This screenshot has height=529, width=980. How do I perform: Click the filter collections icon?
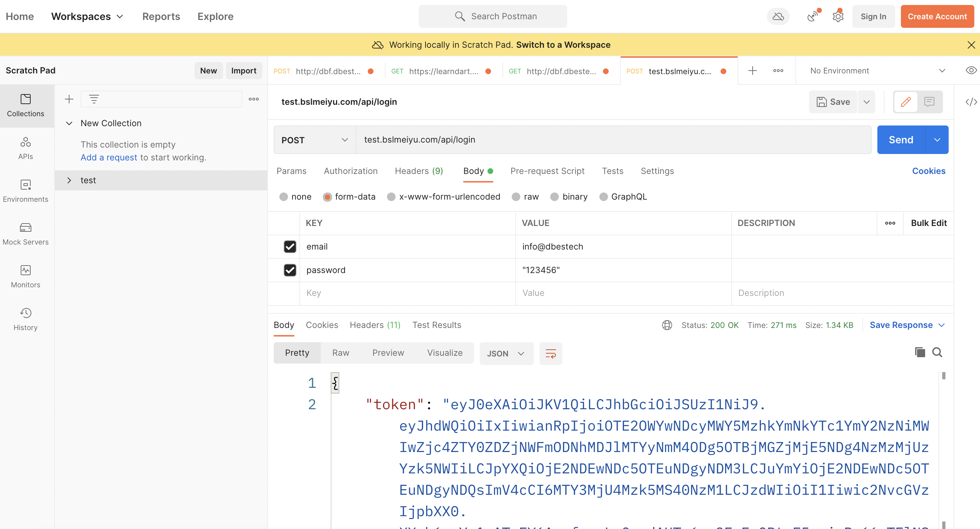[x=94, y=99]
